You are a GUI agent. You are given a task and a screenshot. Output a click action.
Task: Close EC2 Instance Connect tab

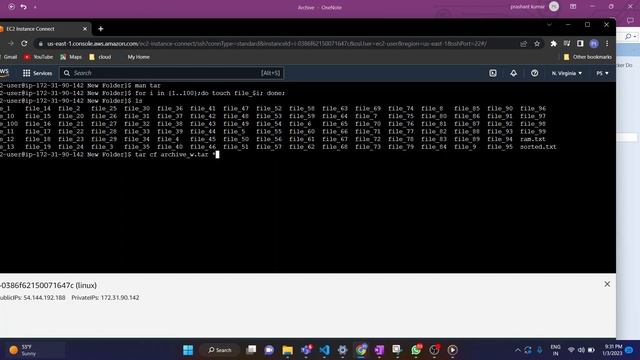pos(85,29)
